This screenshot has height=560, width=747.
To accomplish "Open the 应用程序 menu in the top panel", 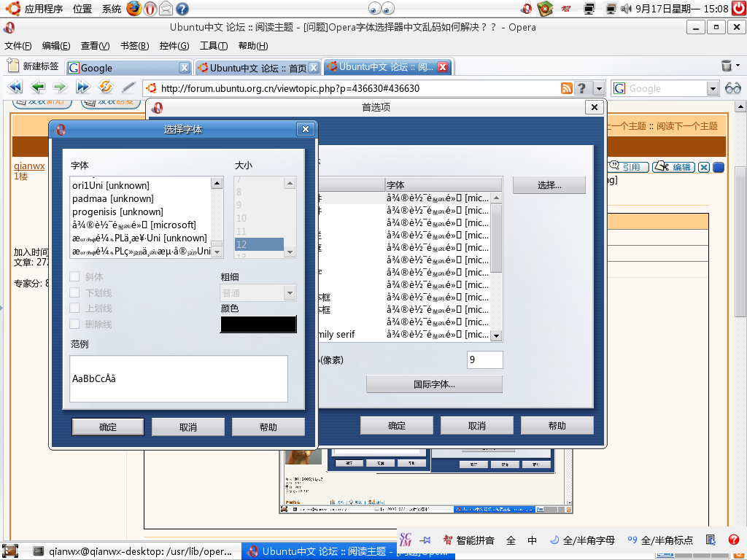I will [36, 9].
